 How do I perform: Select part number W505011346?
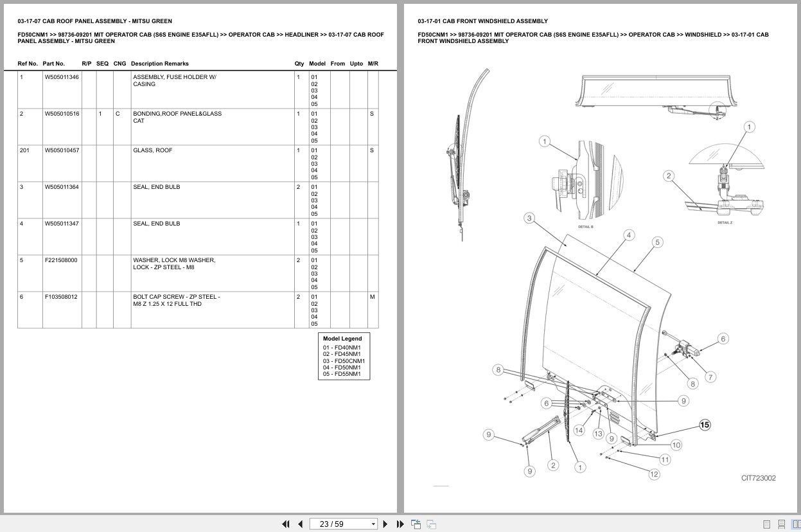click(x=62, y=77)
